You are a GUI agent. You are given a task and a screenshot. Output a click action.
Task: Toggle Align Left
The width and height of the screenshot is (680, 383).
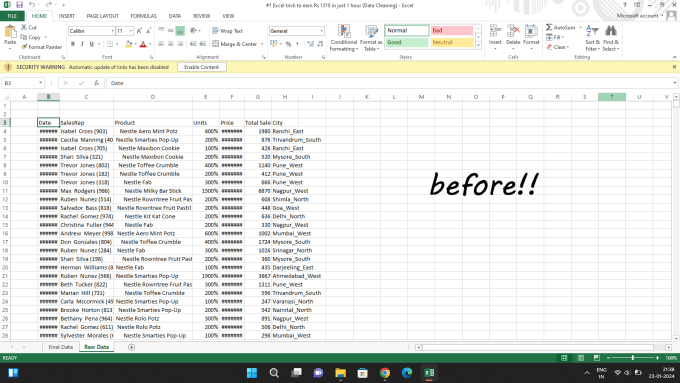point(161,44)
